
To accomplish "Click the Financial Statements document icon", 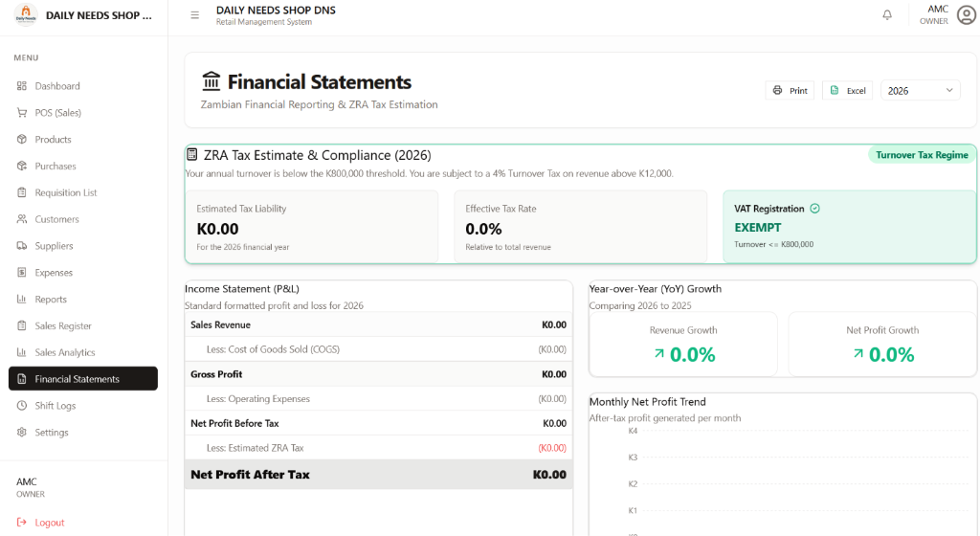I will pos(22,379).
